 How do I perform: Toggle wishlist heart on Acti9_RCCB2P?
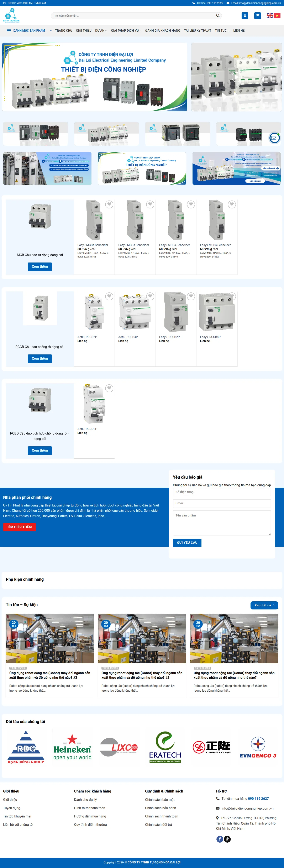coord(109,296)
